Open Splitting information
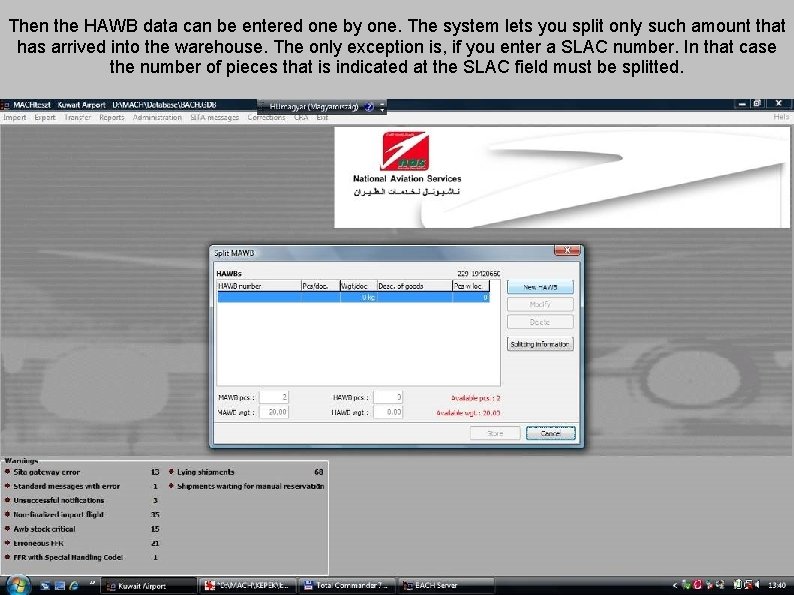 540,344
